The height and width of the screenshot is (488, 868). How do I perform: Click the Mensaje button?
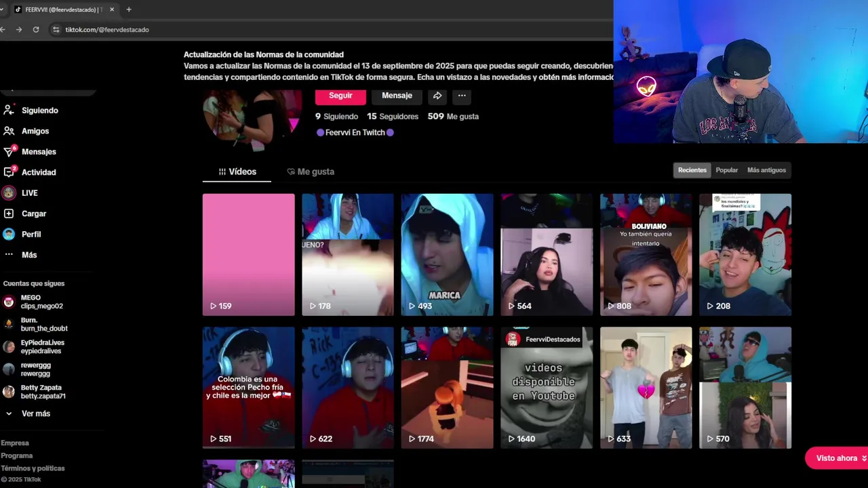click(397, 96)
